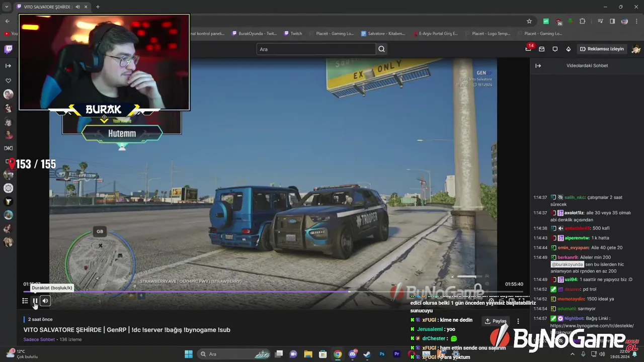Click the Twitch search magnifier button
Screen dimensions: 644x362
(x=381, y=49)
